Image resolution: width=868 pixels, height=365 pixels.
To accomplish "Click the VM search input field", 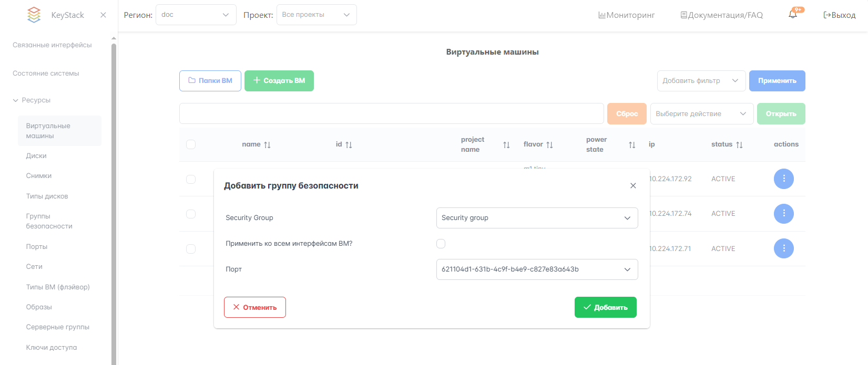I will point(391,113).
